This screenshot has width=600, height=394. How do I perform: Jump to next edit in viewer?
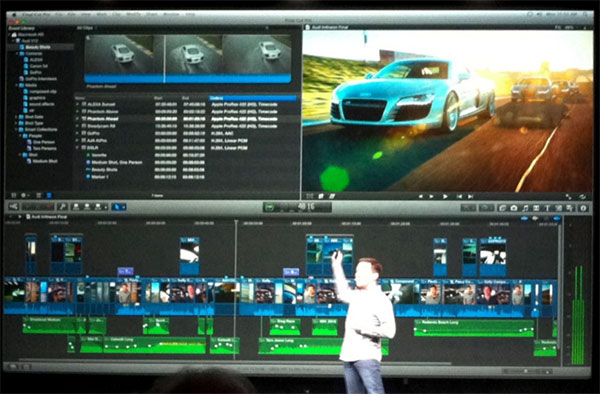[x=471, y=196]
